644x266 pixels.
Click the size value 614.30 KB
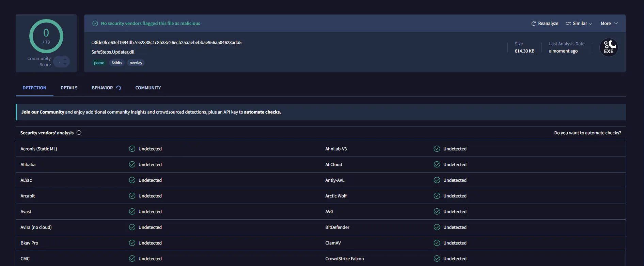click(524, 51)
